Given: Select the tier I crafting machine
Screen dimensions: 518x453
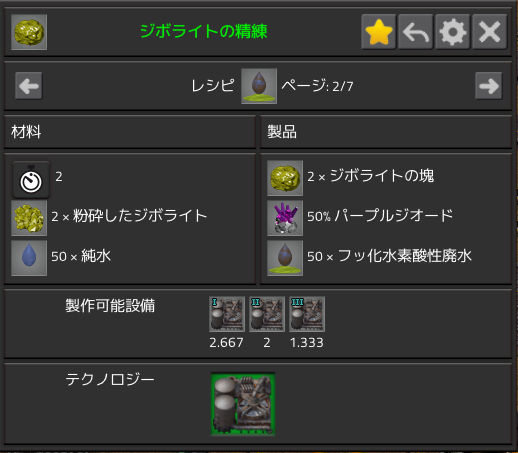Looking at the screenshot, I should tap(227, 314).
